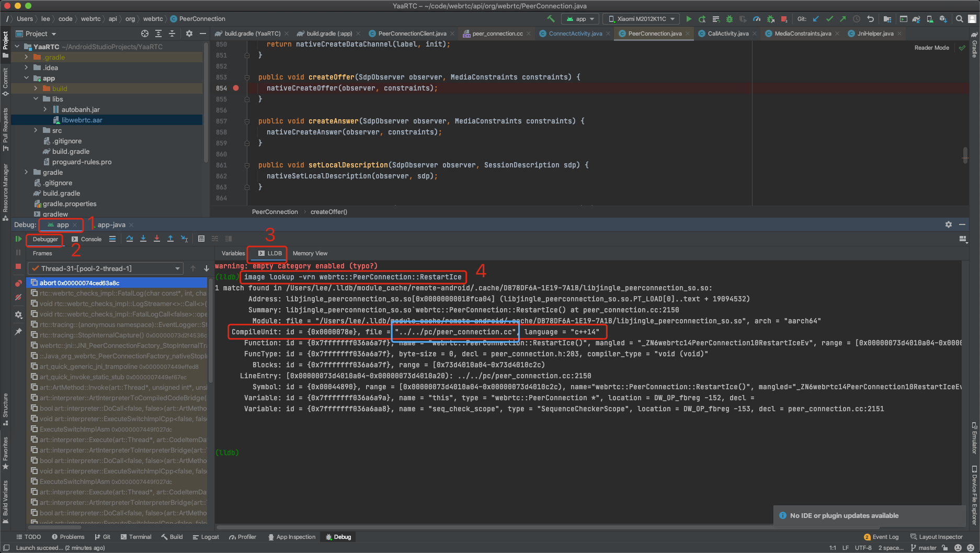Switch to the peer_connection.cc editor tab
The width and height of the screenshot is (980, 553).
coord(497,33)
